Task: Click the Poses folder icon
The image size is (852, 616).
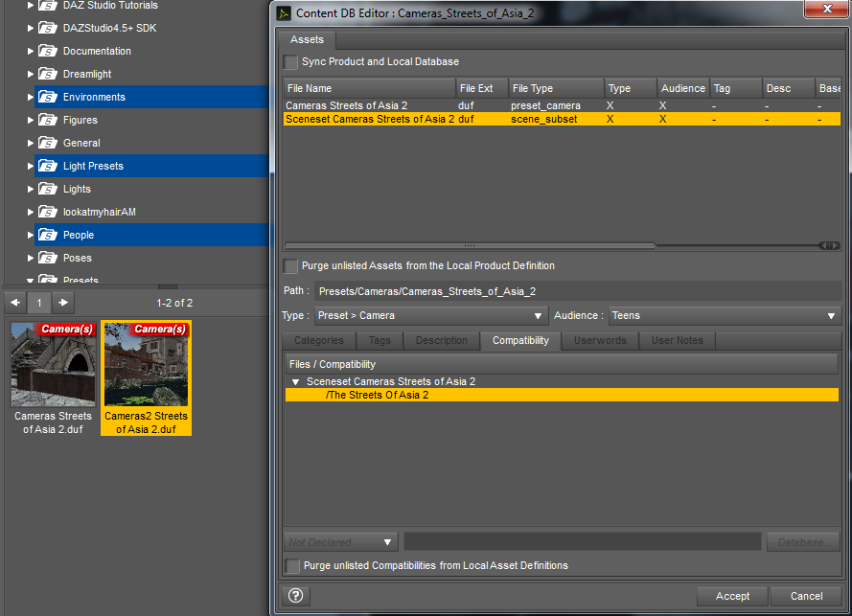Action: point(48,258)
